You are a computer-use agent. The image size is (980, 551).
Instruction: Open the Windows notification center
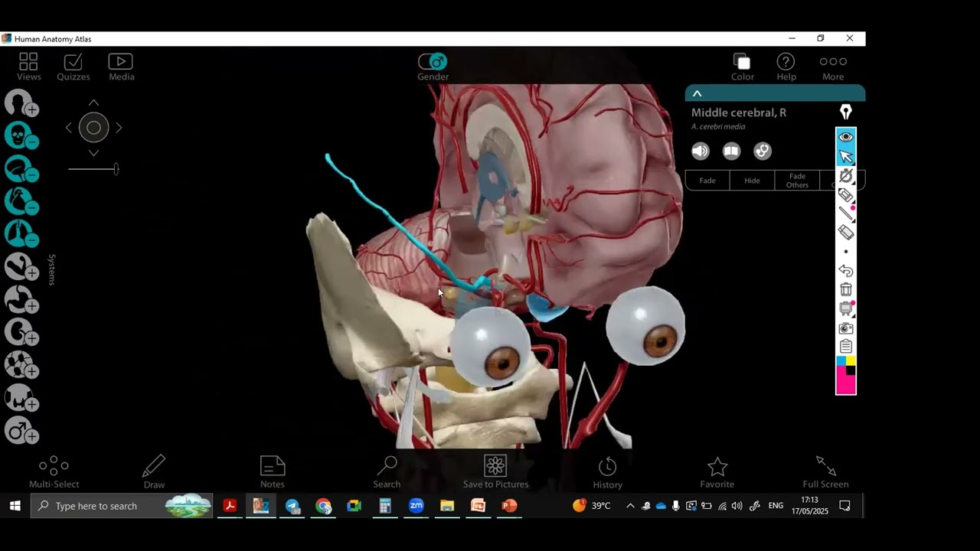pyautogui.click(x=844, y=506)
